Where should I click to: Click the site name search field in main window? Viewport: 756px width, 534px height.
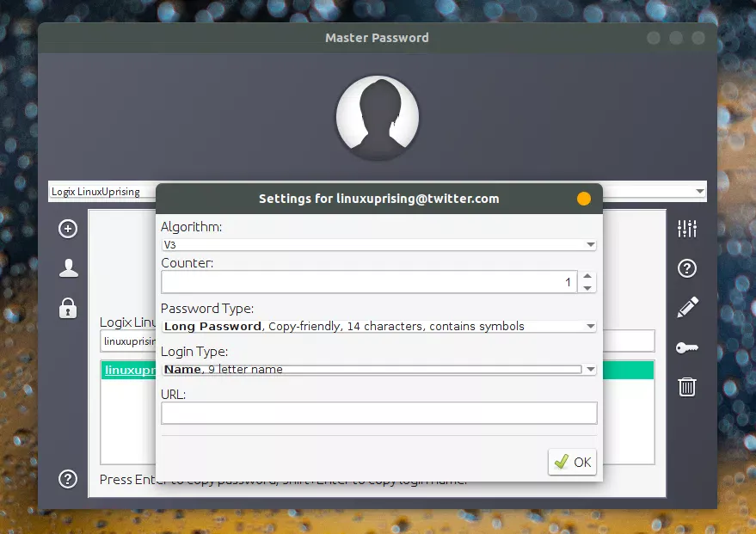378,341
